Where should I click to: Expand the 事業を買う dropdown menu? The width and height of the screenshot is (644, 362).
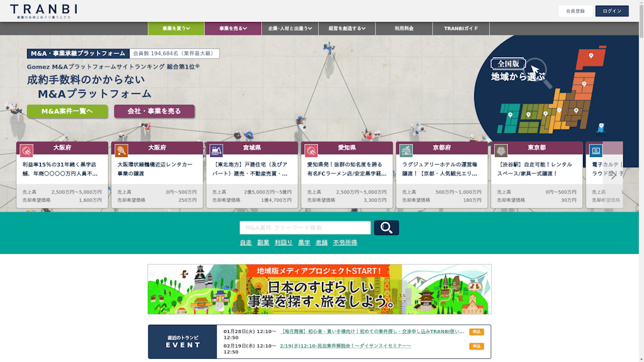coord(176,29)
